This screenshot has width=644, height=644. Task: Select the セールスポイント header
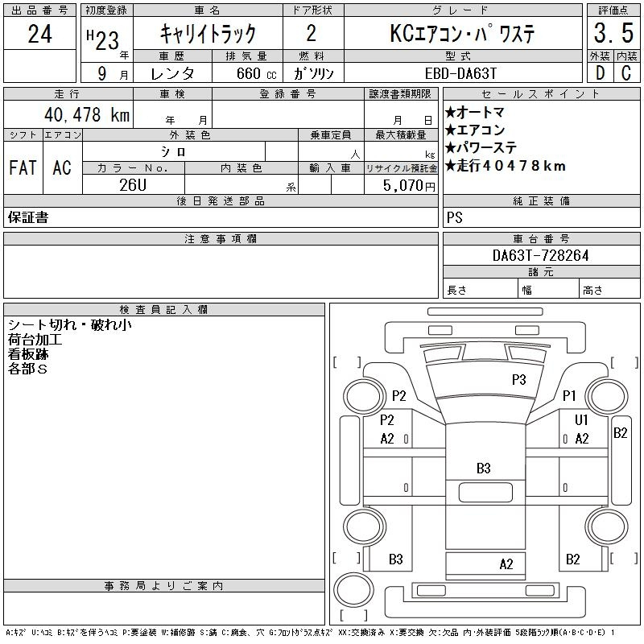tap(541, 93)
